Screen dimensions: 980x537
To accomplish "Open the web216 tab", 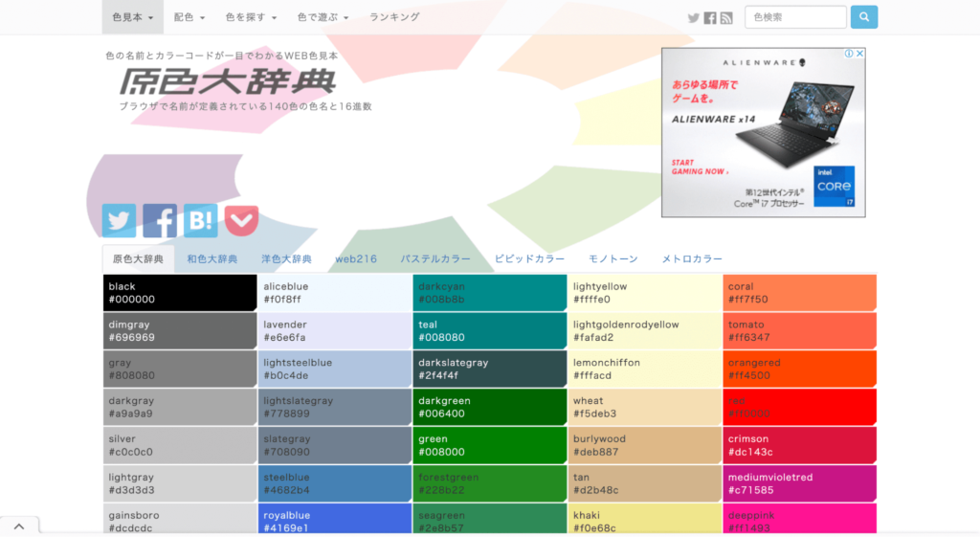I will pyautogui.click(x=356, y=258).
